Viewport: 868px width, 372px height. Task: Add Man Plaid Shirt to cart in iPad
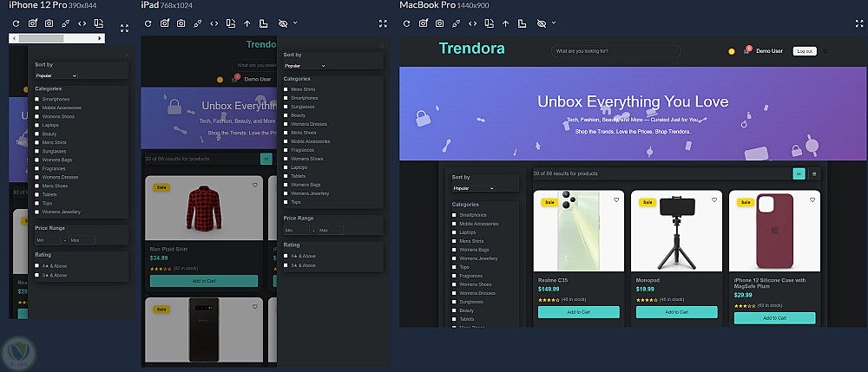(204, 281)
